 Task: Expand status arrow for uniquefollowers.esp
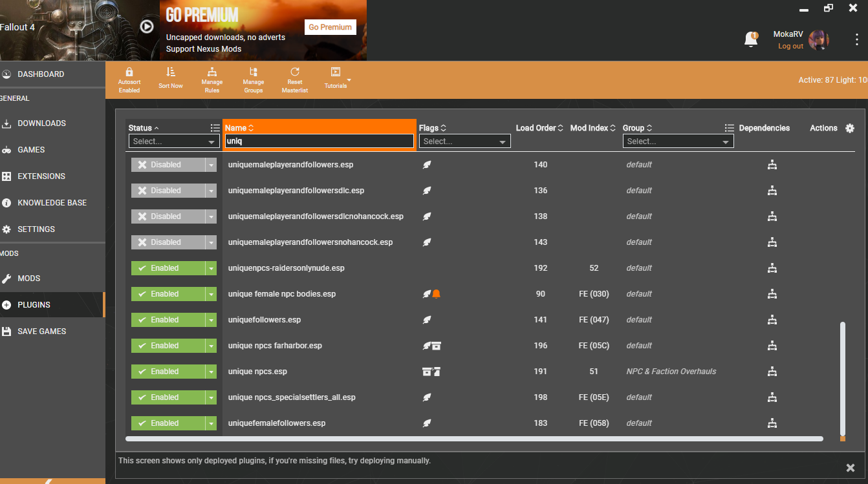211,320
